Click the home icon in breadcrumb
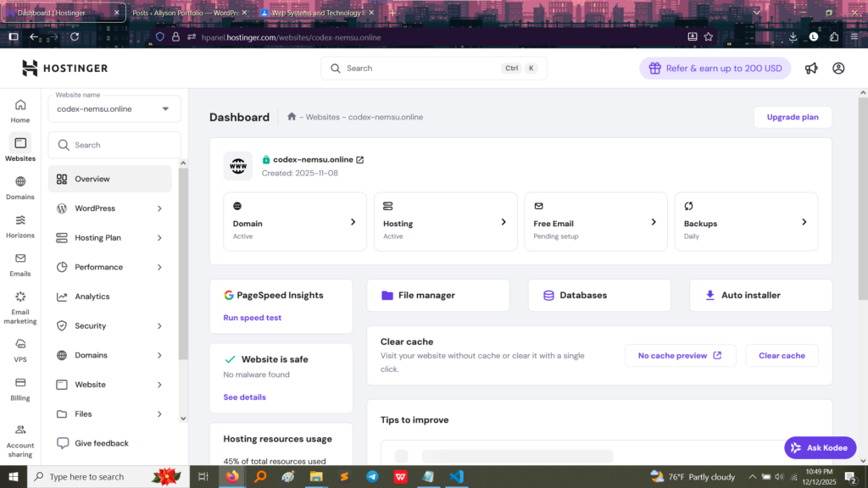The width and height of the screenshot is (868, 488). 292,117
